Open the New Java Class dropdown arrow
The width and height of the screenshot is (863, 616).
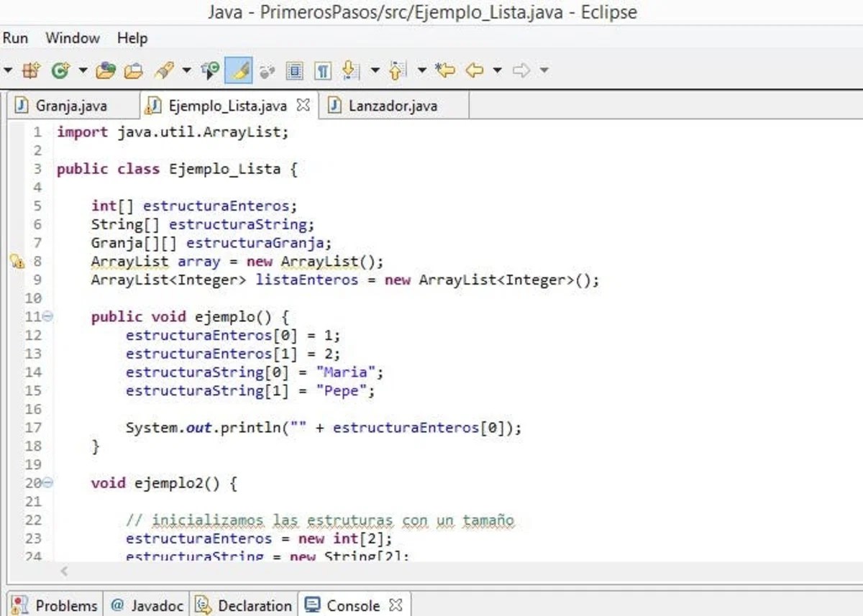82,70
